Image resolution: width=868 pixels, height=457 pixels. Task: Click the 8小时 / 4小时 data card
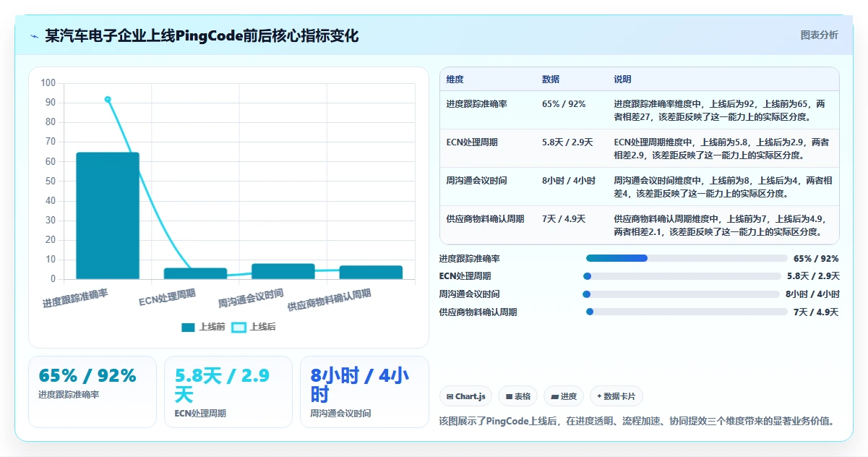click(364, 392)
